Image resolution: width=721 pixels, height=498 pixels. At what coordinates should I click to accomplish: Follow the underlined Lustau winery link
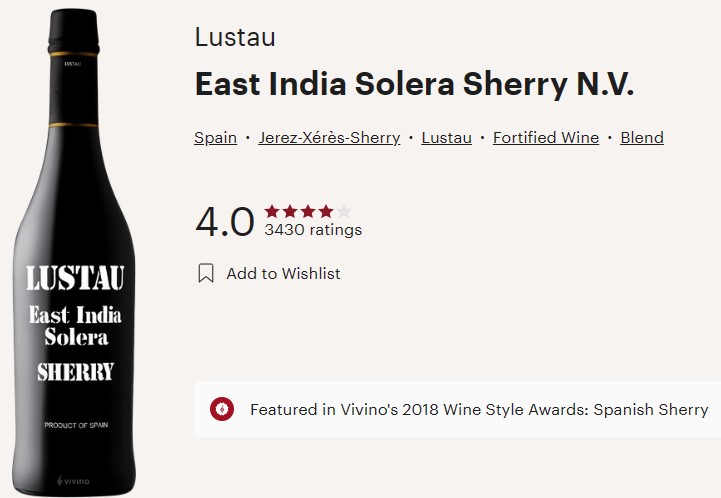[x=446, y=138]
